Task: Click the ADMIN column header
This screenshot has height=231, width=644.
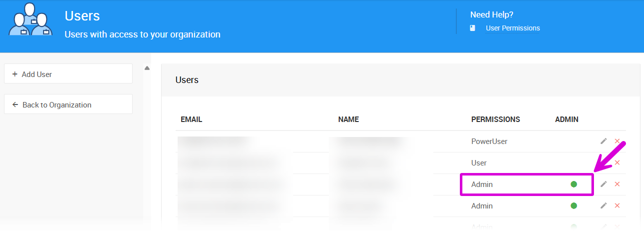Action: (x=566, y=119)
